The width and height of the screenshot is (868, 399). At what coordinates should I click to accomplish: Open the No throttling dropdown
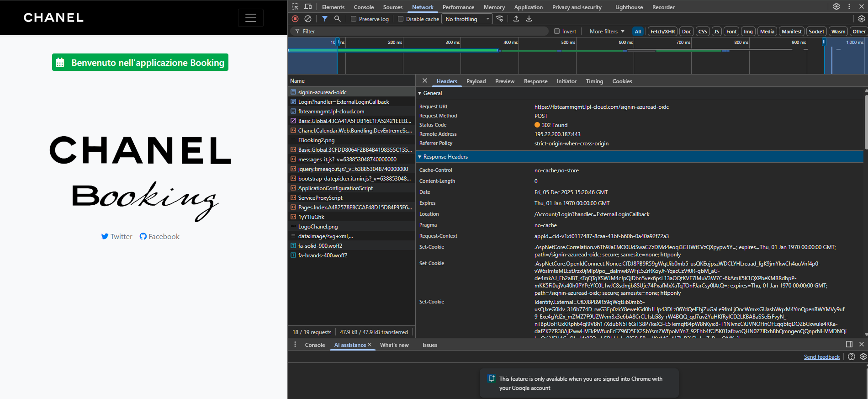click(x=468, y=19)
